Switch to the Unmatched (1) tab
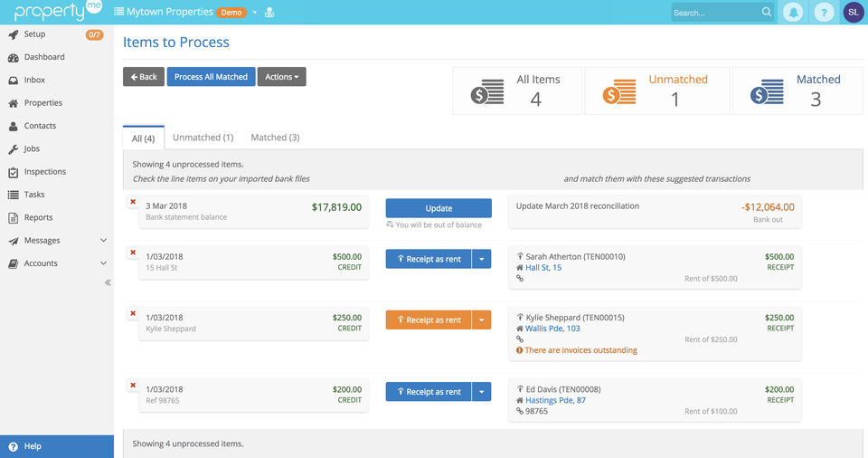This screenshot has width=868, height=458. click(x=203, y=137)
